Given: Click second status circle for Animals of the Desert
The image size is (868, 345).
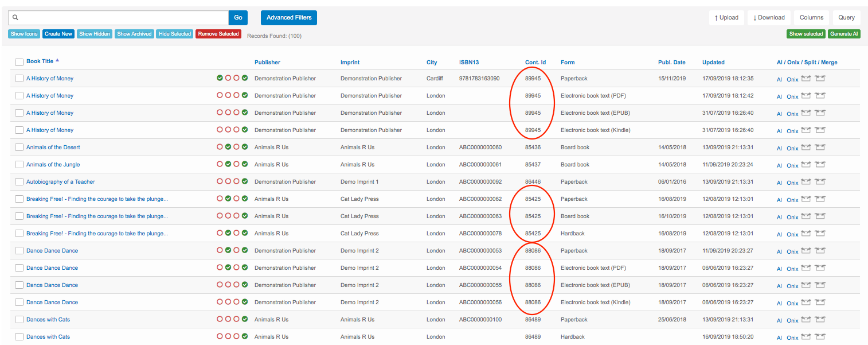Looking at the screenshot, I should point(228,148).
